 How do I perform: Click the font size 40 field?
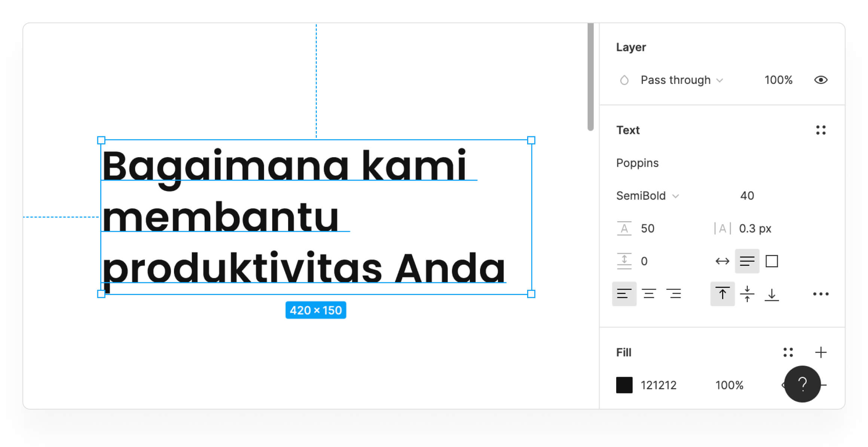click(747, 196)
